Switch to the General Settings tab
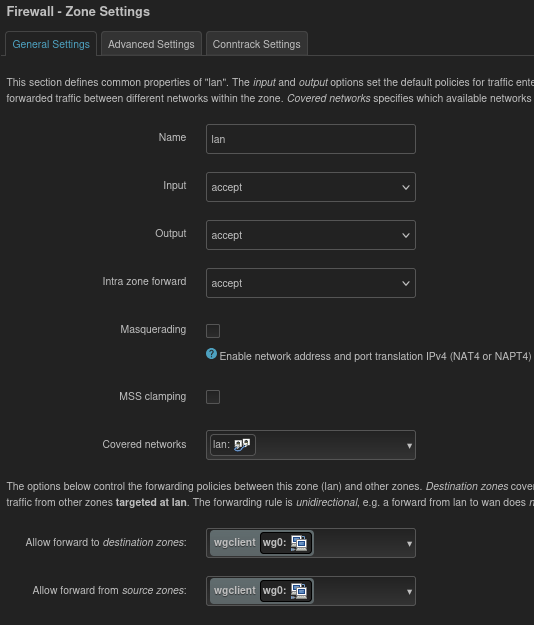Screen dimensions: 534x625 click(x=51, y=44)
